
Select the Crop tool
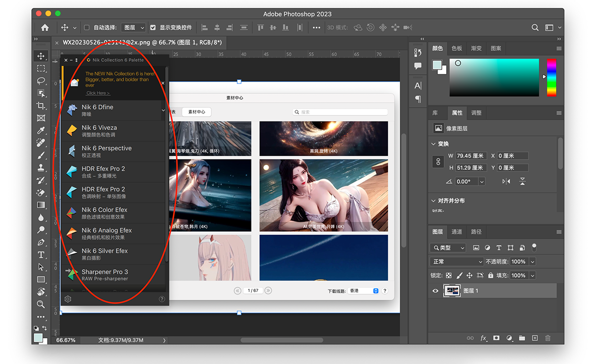41,106
